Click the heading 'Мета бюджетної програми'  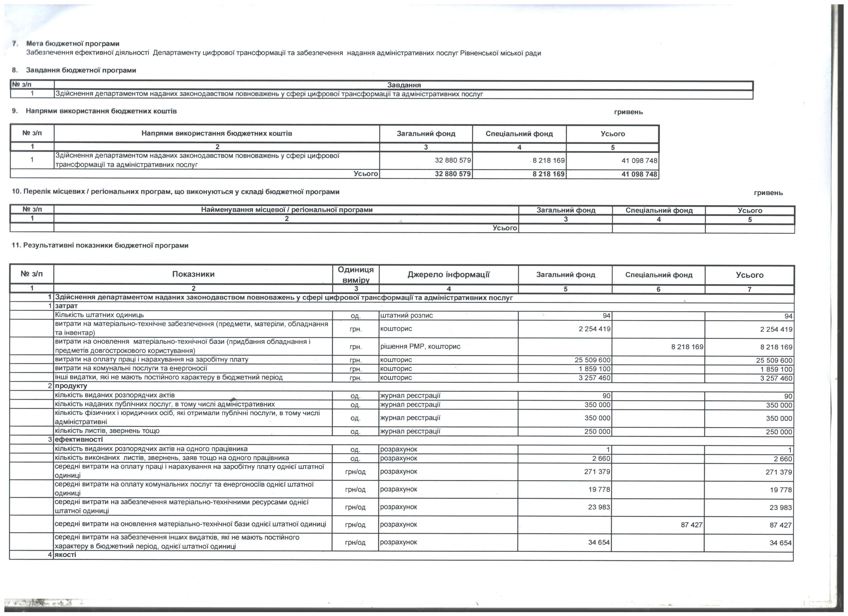point(73,44)
